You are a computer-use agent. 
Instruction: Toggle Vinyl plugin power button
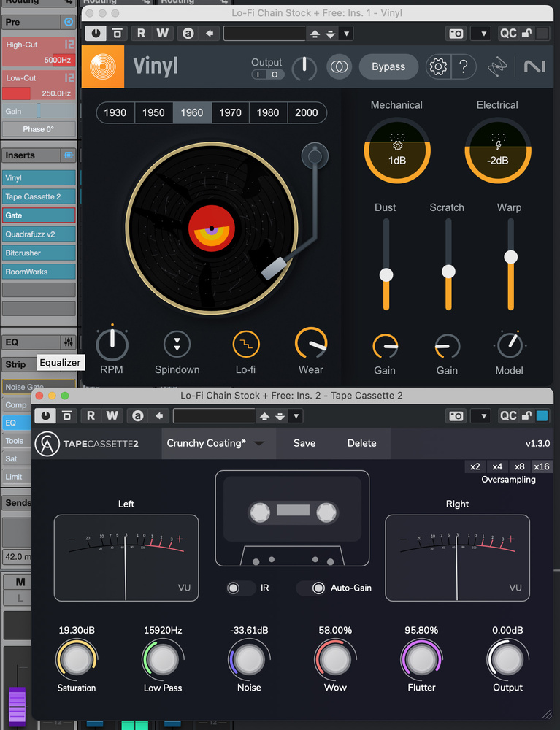[96, 34]
